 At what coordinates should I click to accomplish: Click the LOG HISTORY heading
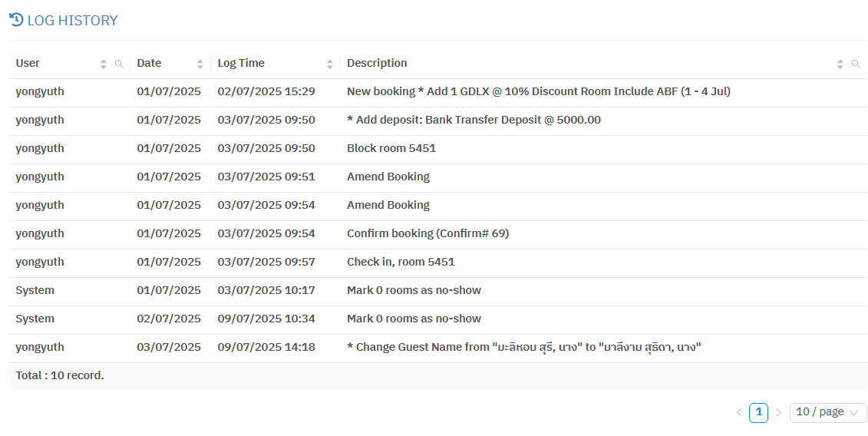click(x=72, y=21)
